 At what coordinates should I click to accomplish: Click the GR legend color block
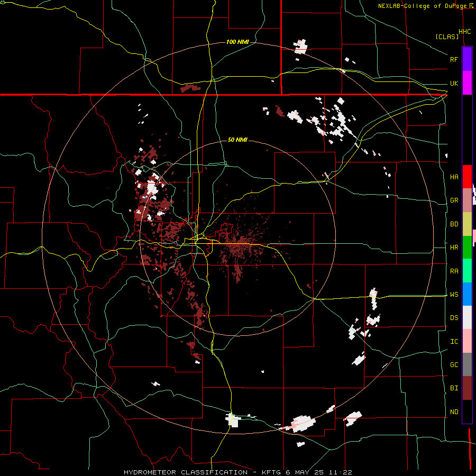467,200
